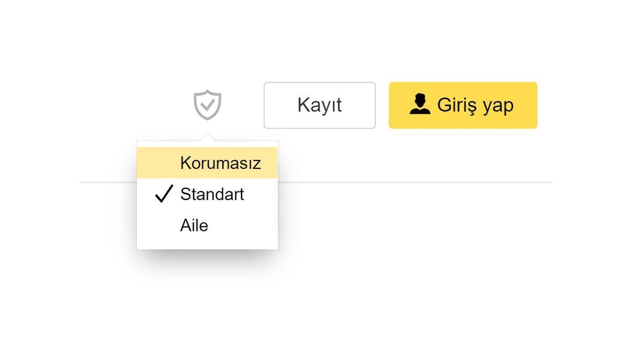The width and height of the screenshot is (644, 362).
Task: Open the protection level dropdown via the shield
Action: [x=208, y=105]
